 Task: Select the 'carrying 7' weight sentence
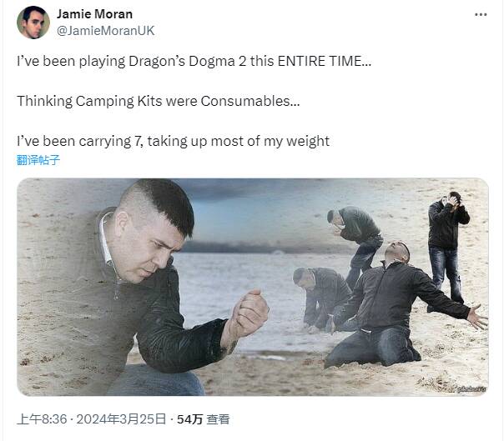173,141
